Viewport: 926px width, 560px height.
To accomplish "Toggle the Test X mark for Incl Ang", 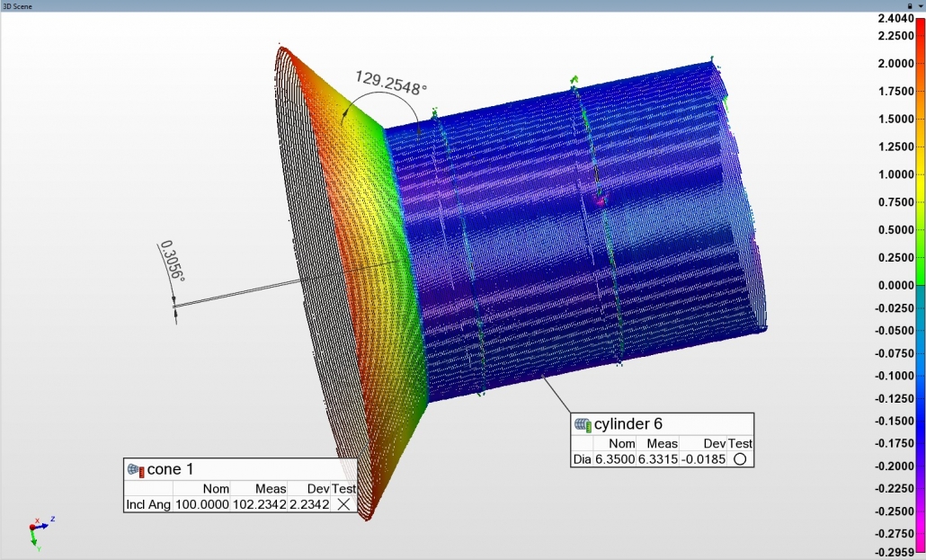I will [343, 504].
